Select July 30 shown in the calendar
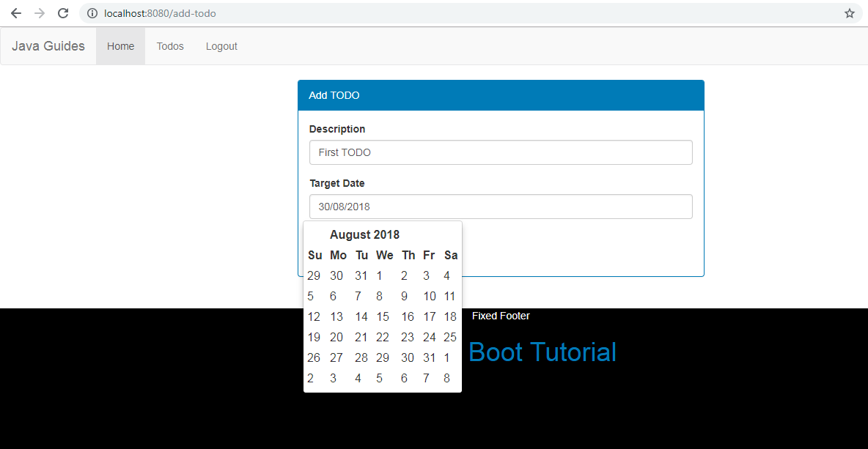The image size is (868, 449). coord(336,275)
